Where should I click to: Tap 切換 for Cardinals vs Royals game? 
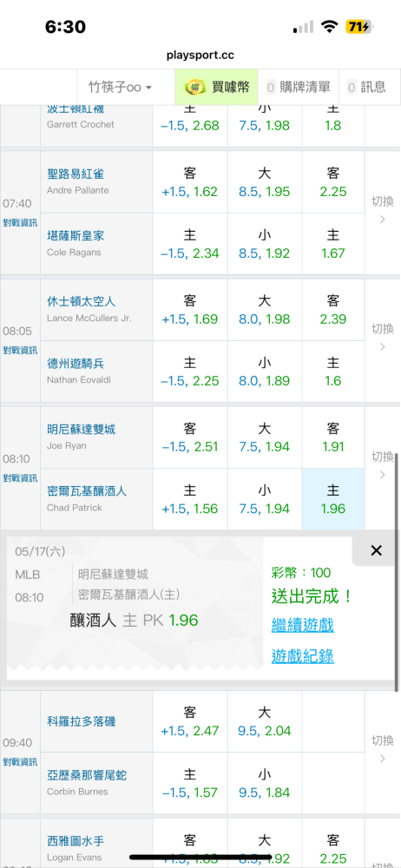(x=382, y=210)
